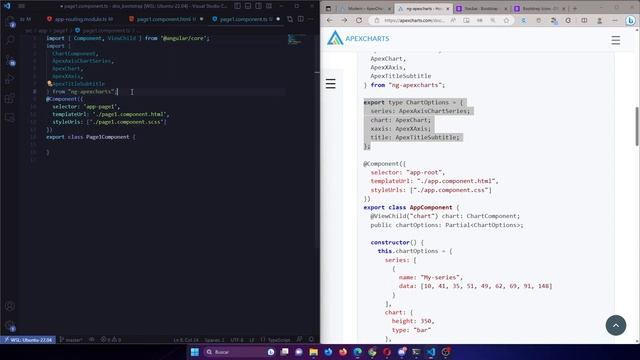Open Google Chrome from the taskbar

click(x=372, y=352)
